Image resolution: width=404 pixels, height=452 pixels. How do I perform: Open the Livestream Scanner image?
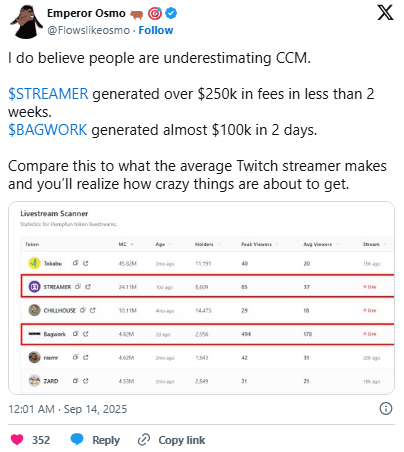click(201, 298)
